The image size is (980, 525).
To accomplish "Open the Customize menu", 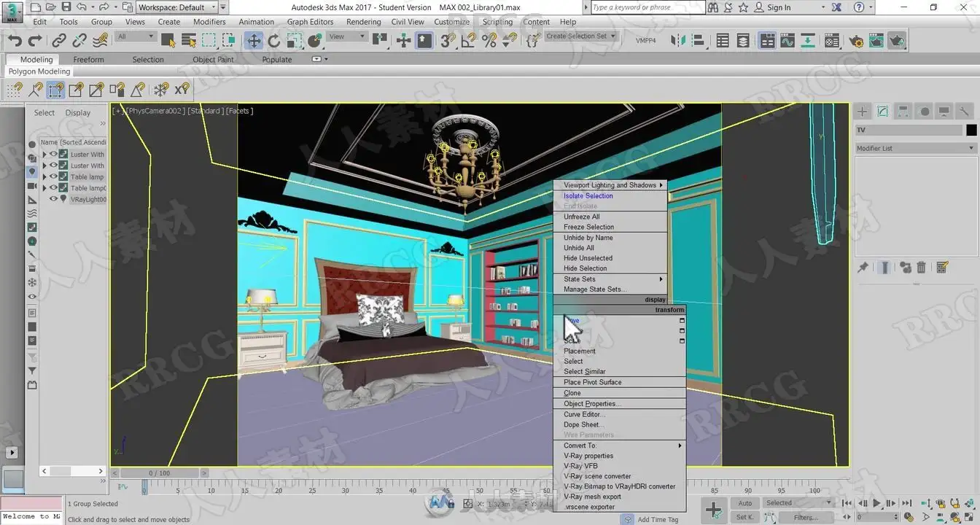I will click(452, 22).
